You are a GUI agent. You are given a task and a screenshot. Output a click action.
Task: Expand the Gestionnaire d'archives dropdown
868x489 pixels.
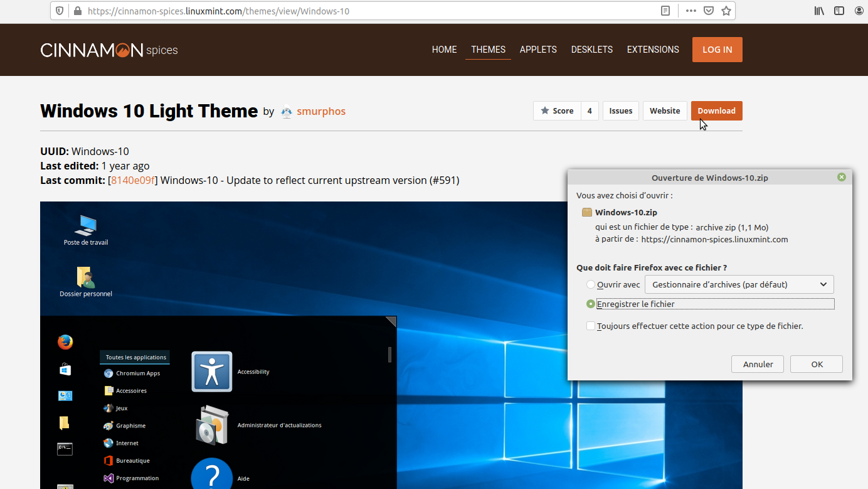click(x=739, y=284)
